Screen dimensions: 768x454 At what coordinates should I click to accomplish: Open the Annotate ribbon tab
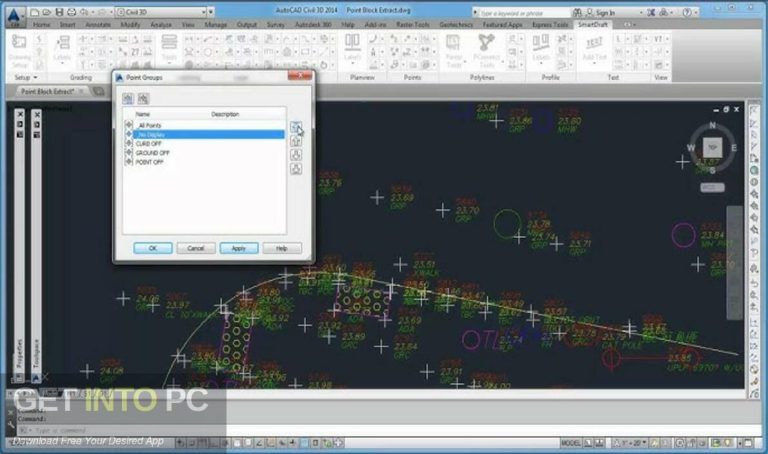[100, 23]
